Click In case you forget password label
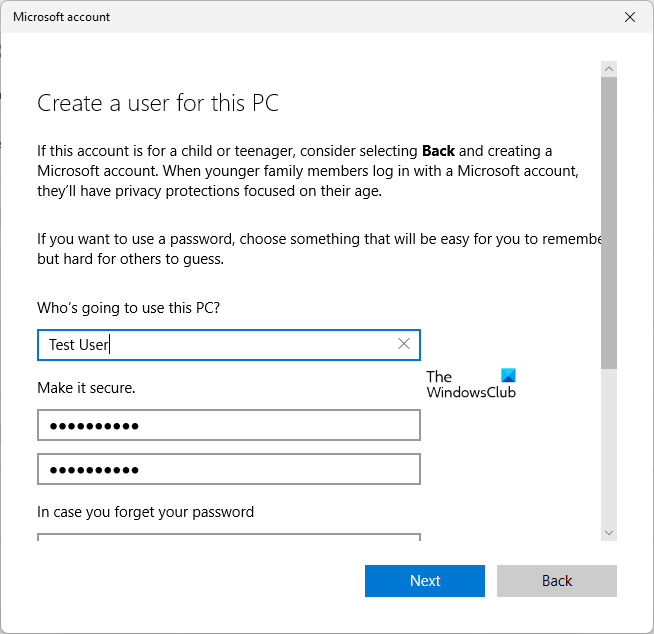Screen dimensions: 654x634 click(x=145, y=512)
